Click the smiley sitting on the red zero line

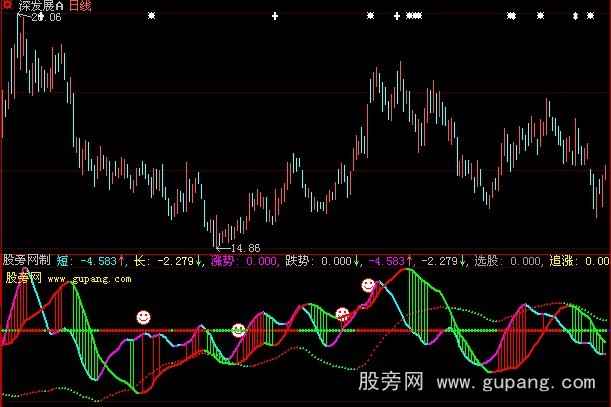(238, 331)
